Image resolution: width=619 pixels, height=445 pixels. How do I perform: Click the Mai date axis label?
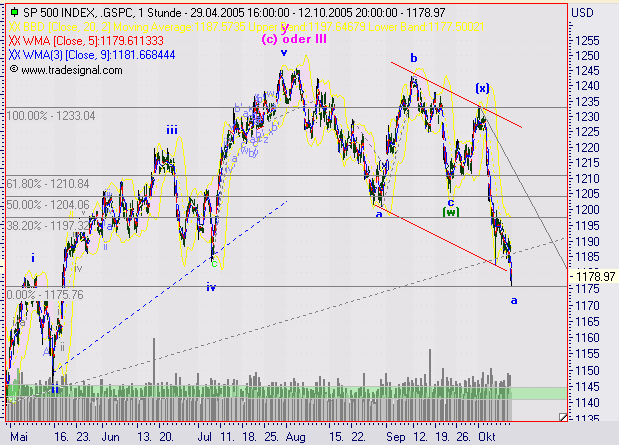pyautogui.click(x=19, y=437)
